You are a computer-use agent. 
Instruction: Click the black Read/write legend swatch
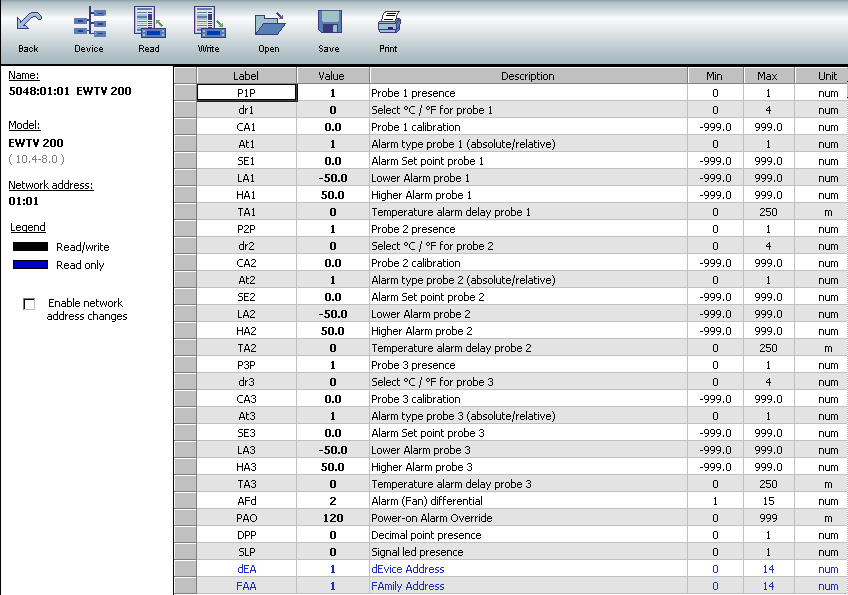[x=30, y=247]
